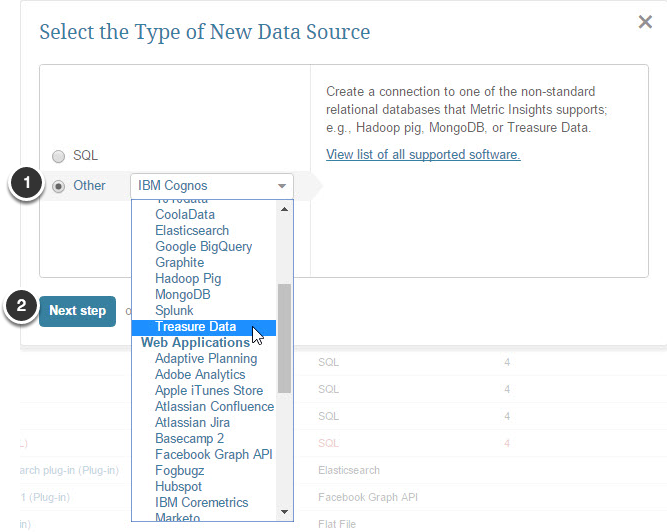Select the SQL radio button
The height and width of the screenshot is (532, 667).
58,156
